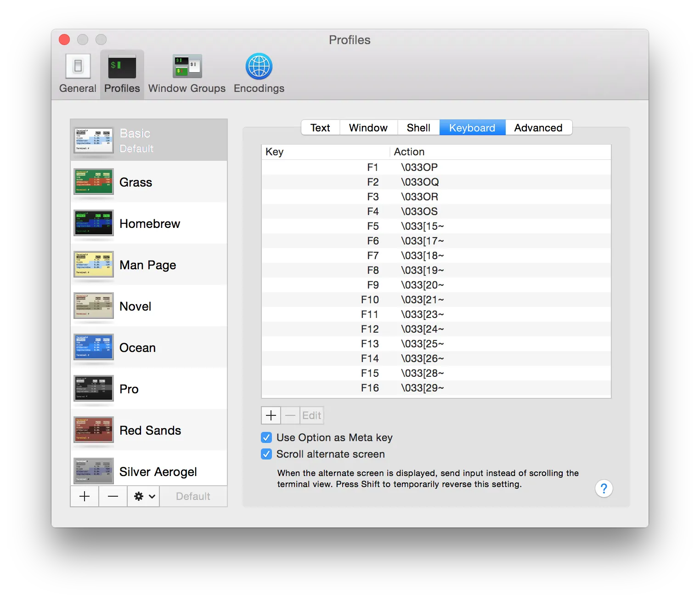The height and width of the screenshot is (601, 700).
Task: Click the help question mark button
Action: (604, 488)
